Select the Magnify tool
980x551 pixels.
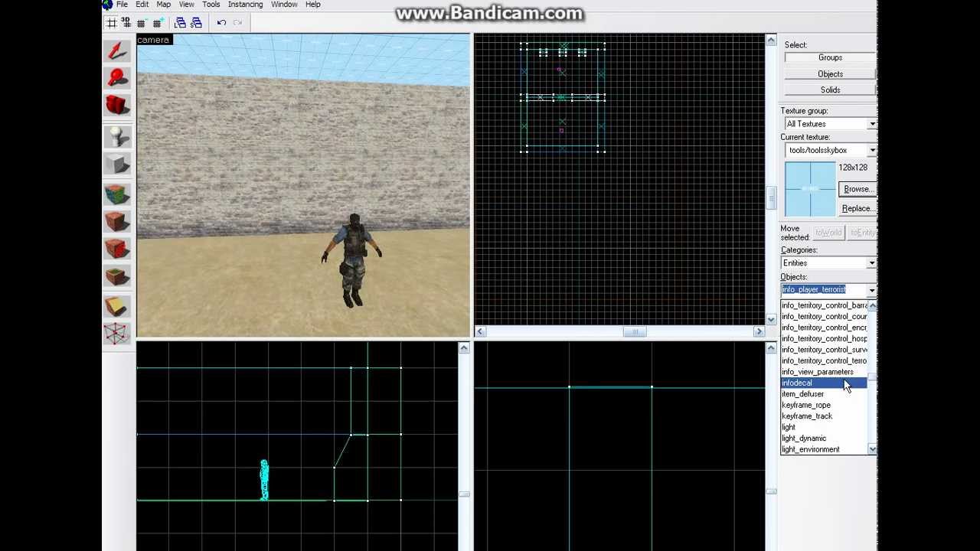tap(117, 77)
